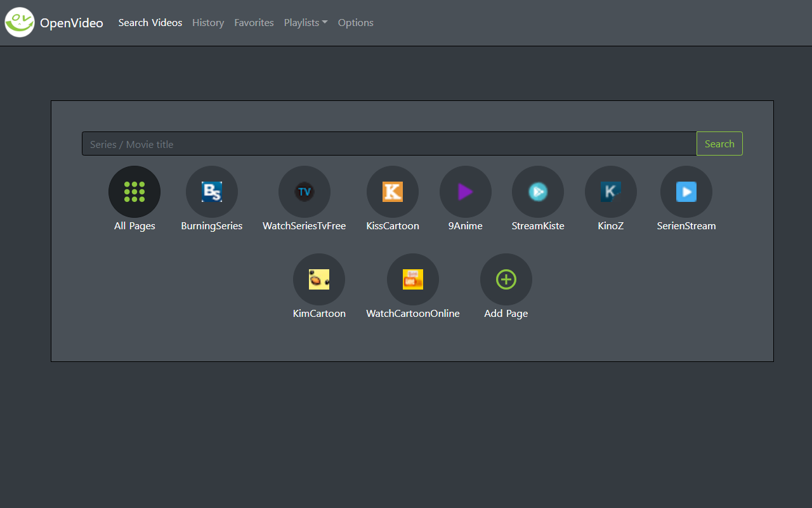This screenshot has width=812, height=508.
Task: Pick the KissCartoon orange K icon
Action: click(393, 192)
